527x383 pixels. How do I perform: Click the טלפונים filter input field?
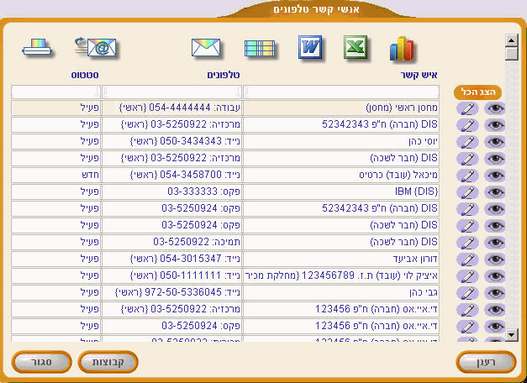pyautogui.click(x=172, y=92)
